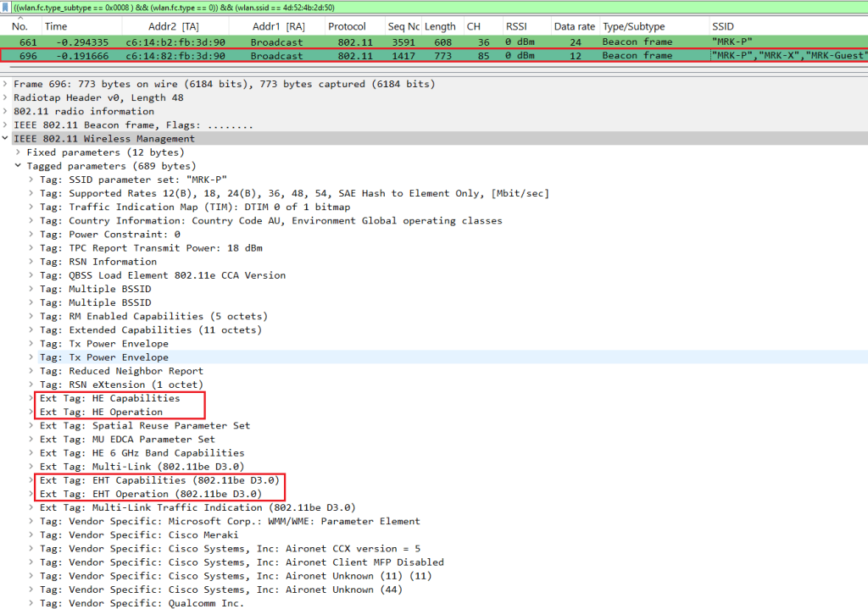Click the display filter input field

click(424, 7)
